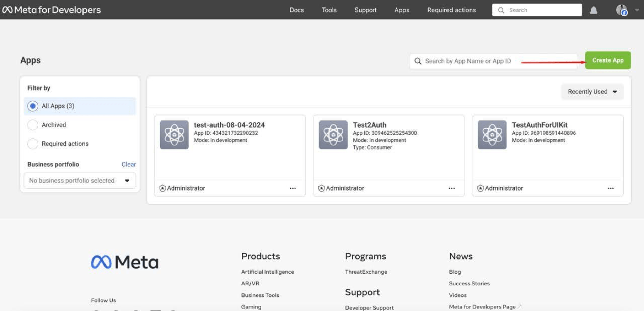This screenshot has height=311, width=644.
Task: Click the TestAuthForUIKit app icon
Action: (492, 135)
